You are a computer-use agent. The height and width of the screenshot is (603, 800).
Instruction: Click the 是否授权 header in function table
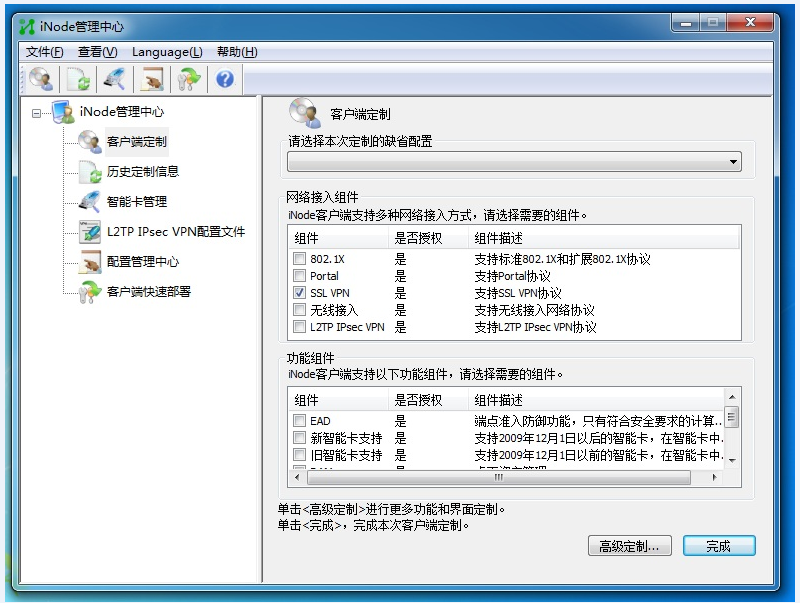click(x=429, y=400)
